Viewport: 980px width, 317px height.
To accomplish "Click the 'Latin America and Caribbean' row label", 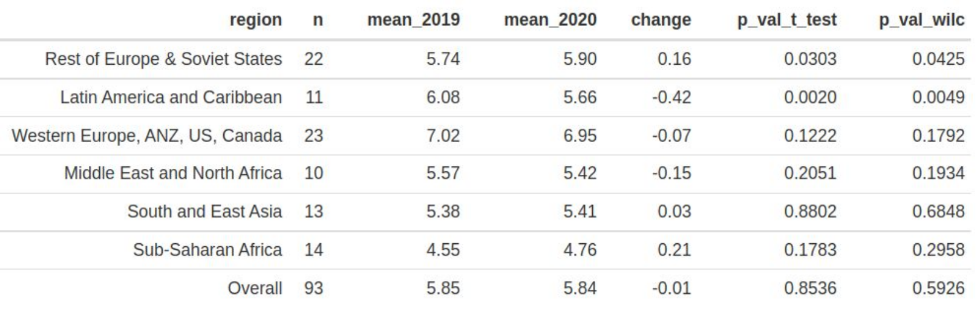I will click(x=171, y=97).
